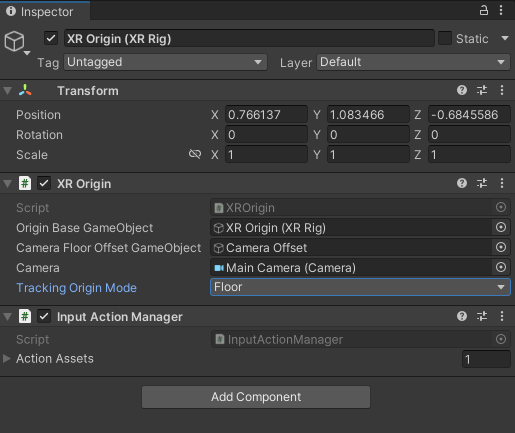The height and width of the screenshot is (433, 515).
Task: Click Rotation Z value field
Action: click(469, 135)
